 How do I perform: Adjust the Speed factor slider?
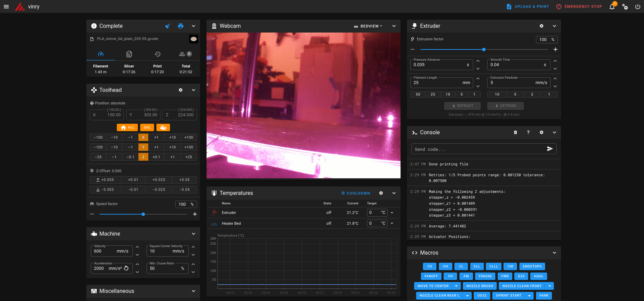pyautogui.click(x=143, y=214)
